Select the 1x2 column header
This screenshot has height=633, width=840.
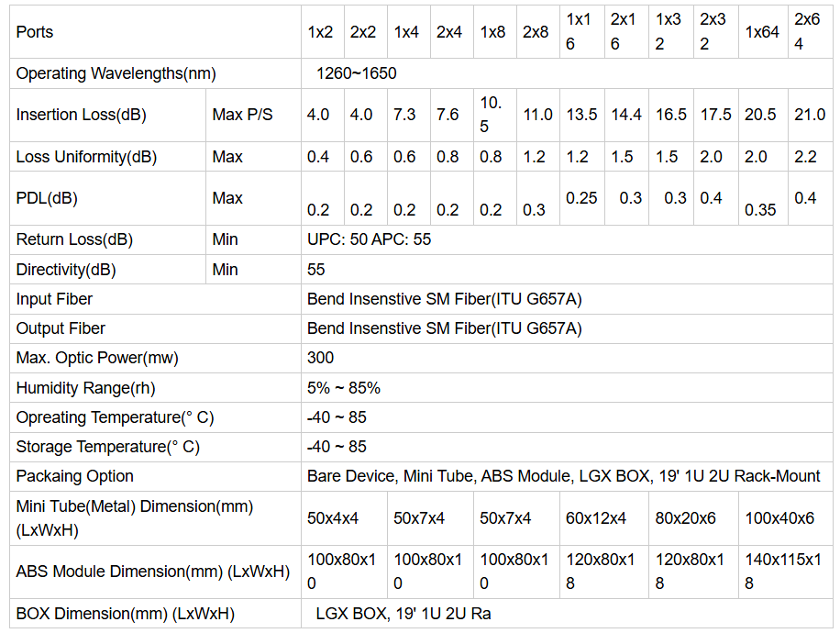tap(320, 32)
